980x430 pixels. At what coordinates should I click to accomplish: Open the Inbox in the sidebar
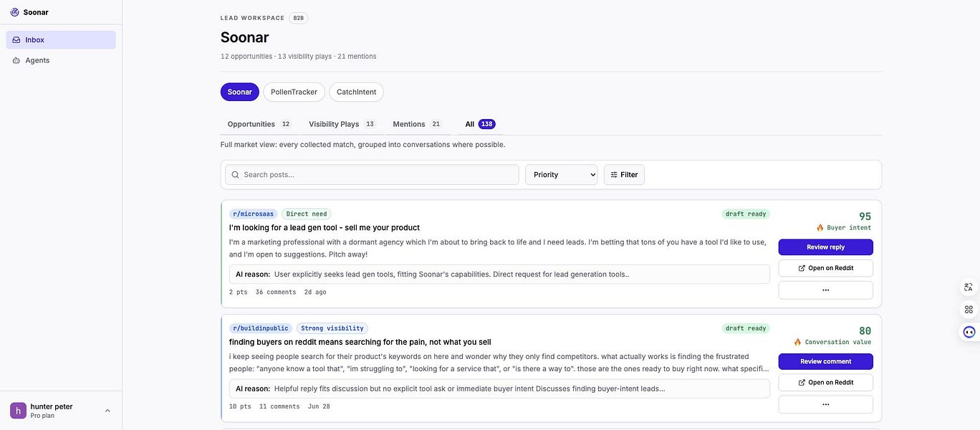[61, 40]
